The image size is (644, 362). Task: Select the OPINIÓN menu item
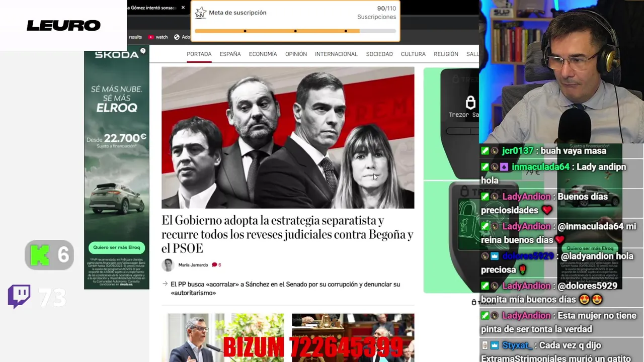296,54
